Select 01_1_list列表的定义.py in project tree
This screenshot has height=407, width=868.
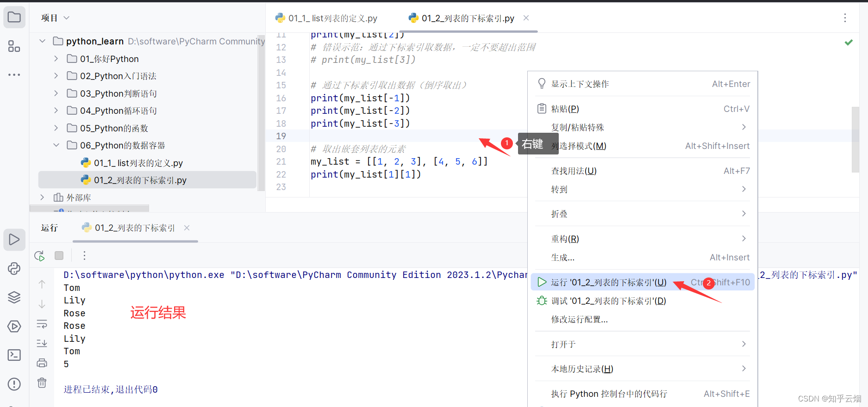point(138,163)
